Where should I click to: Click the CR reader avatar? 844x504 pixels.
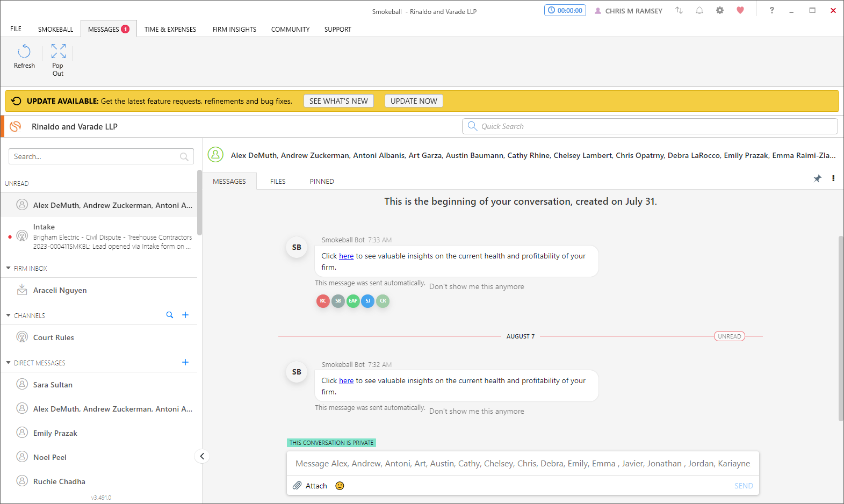383,301
